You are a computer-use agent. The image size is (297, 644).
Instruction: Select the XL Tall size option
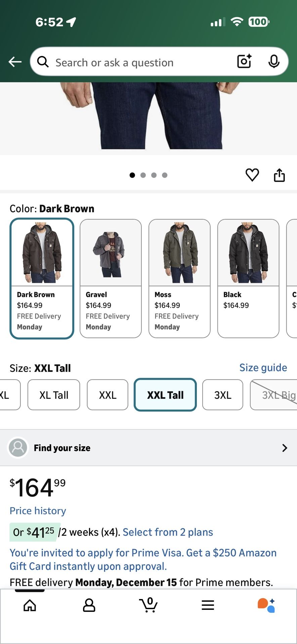coord(53,395)
